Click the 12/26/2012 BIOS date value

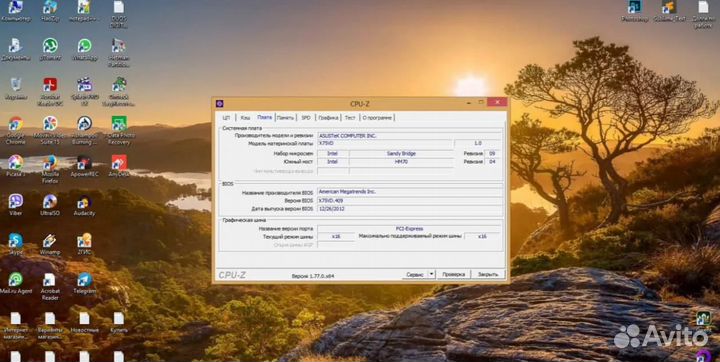[x=410, y=209]
